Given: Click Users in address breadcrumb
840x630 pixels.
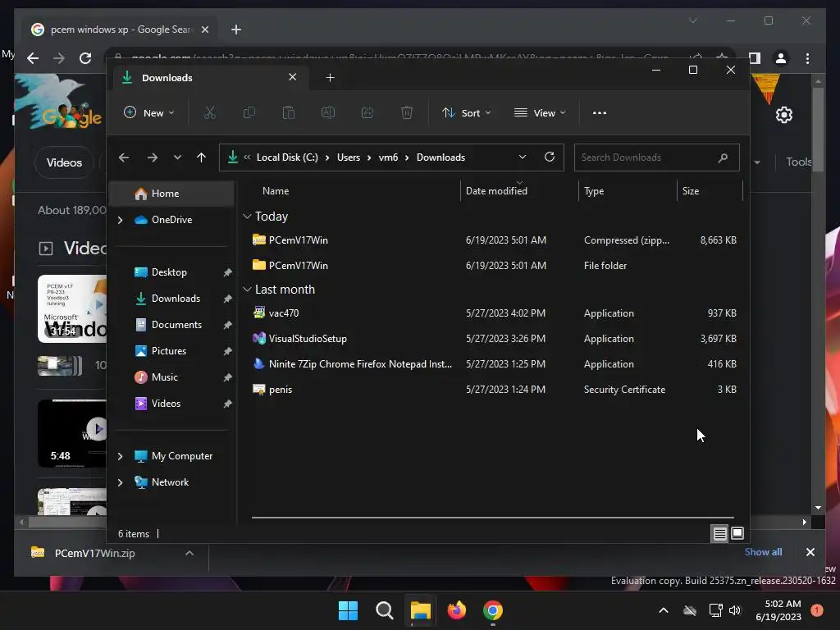Looking at the screenshot, I should (x=348, y=157).
